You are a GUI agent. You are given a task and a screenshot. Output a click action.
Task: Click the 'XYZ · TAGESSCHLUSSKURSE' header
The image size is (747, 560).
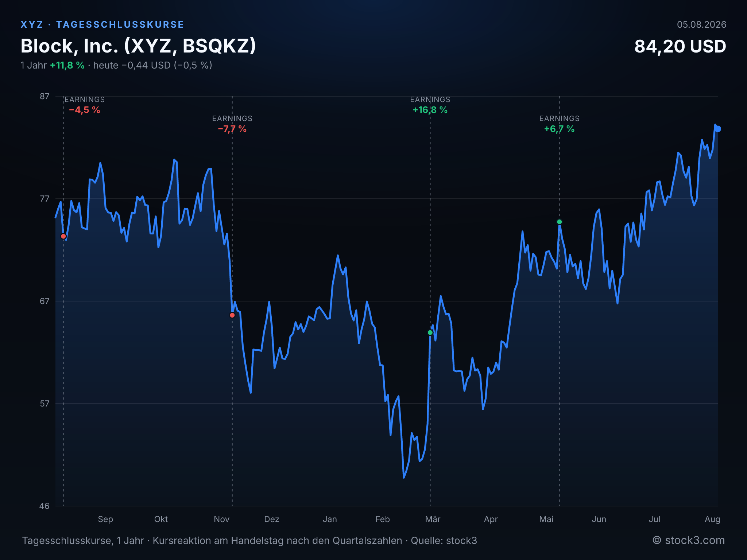point(102,24)
